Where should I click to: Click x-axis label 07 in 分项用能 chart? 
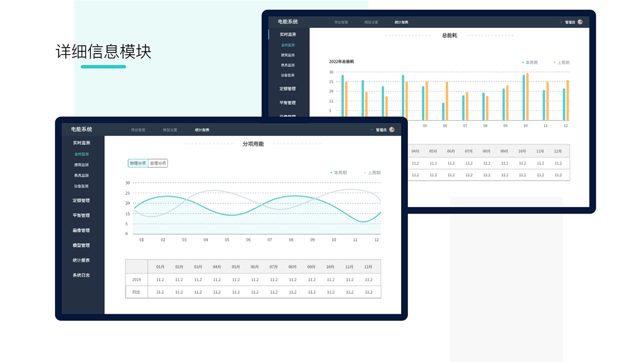click(x=270, y=240)
